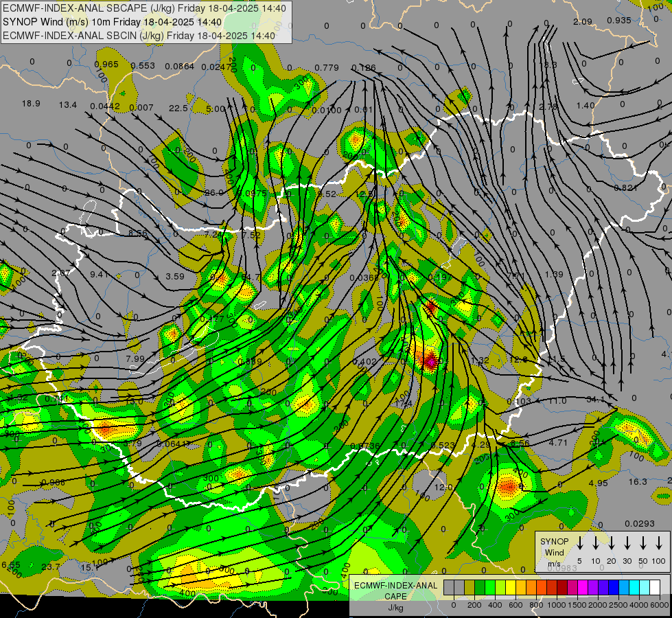The image size is (672, 618).
Task: Click the 100 m/s wind arrow in legend
Action: (659, 542)
